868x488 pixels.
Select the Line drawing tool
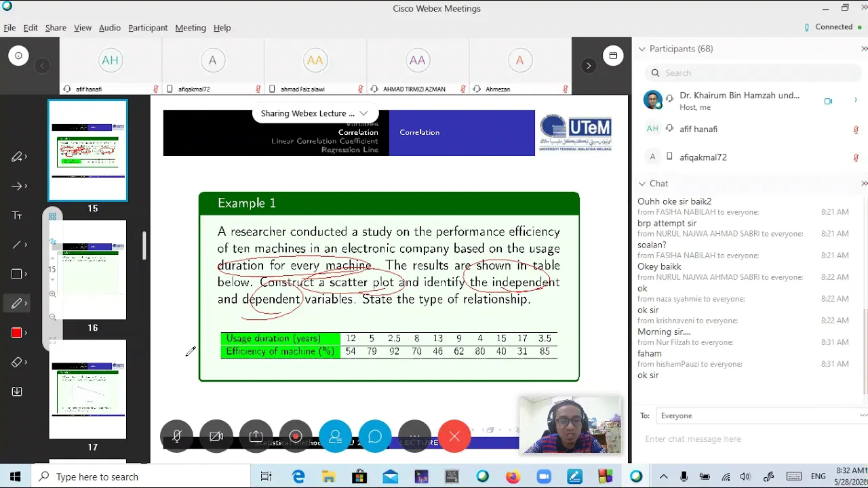[x=17, y=245]
